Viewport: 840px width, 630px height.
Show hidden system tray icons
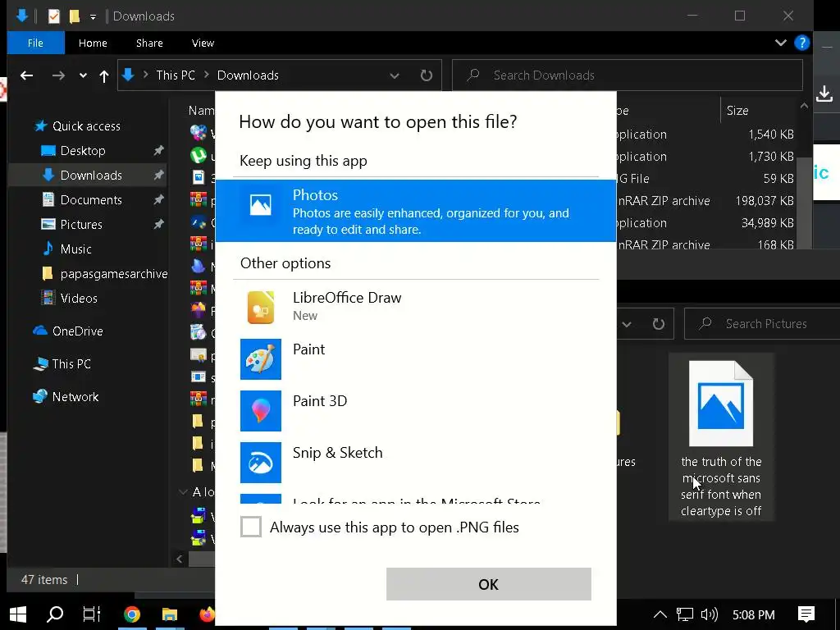660,614
